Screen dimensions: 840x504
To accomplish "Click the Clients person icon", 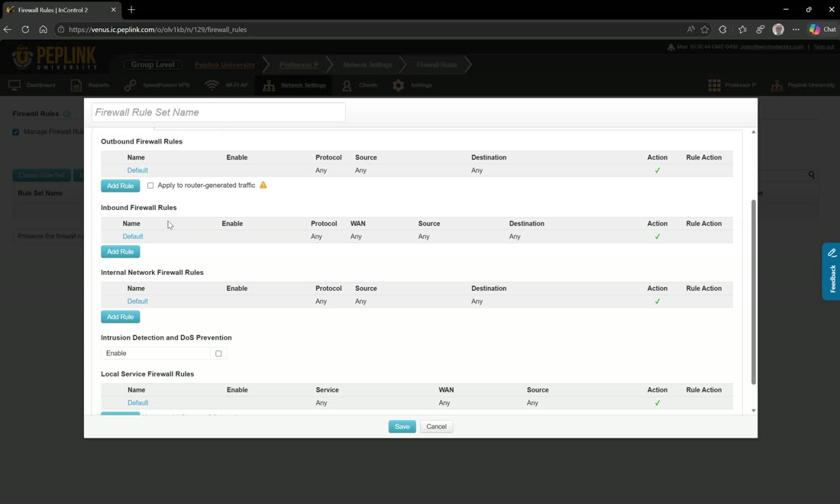I will (347, 86).
